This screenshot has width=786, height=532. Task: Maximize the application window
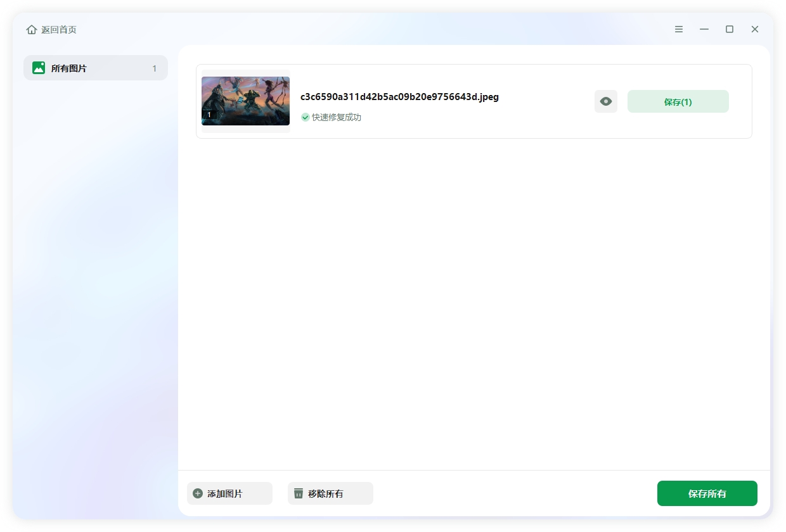tap(730, 29)
